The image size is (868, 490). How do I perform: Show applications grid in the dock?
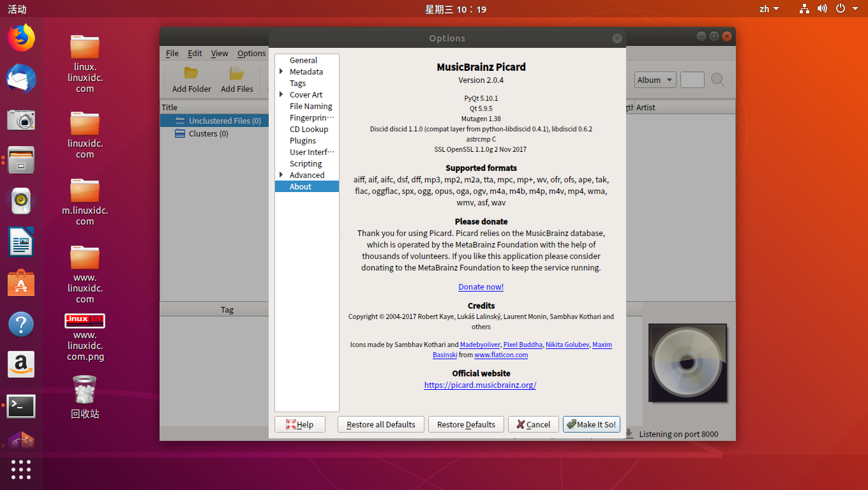pyautogui.click(x=21, y=469)
